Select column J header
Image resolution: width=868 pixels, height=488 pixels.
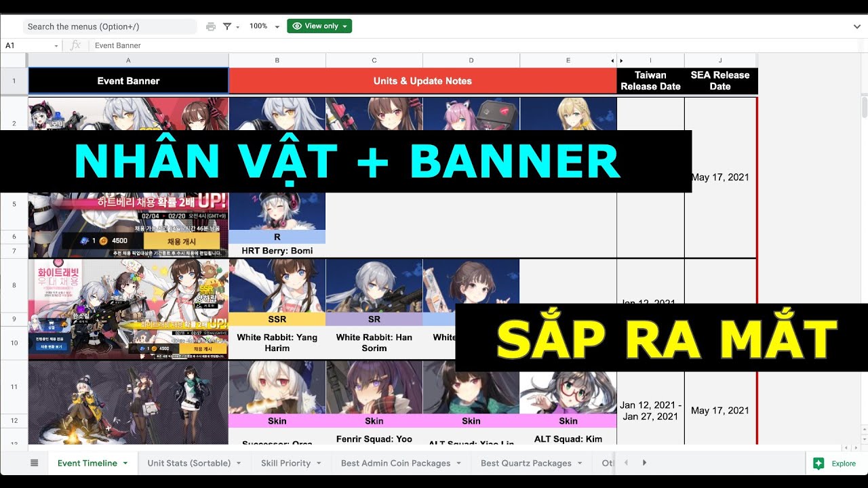(720, 60)
